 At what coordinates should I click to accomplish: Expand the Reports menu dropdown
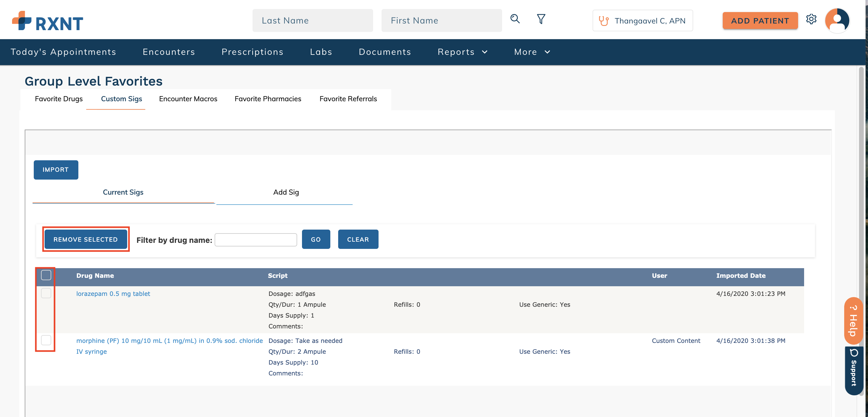point(462,52)
